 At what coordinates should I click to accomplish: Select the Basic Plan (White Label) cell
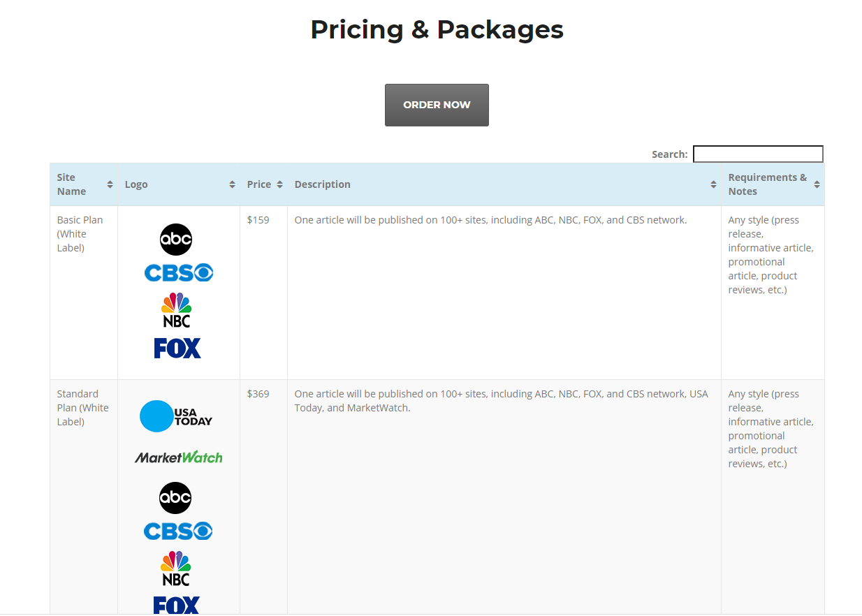coord(80,234)
